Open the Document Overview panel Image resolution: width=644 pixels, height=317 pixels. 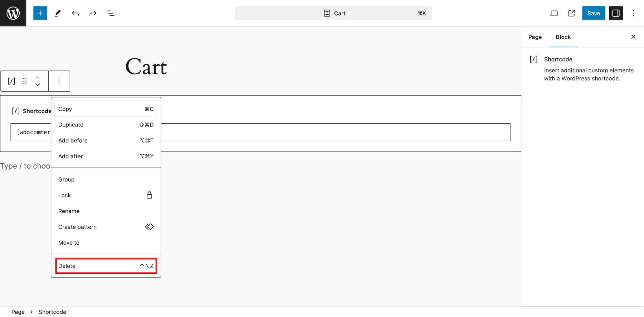pyautogui.click(x=110, y=13)
